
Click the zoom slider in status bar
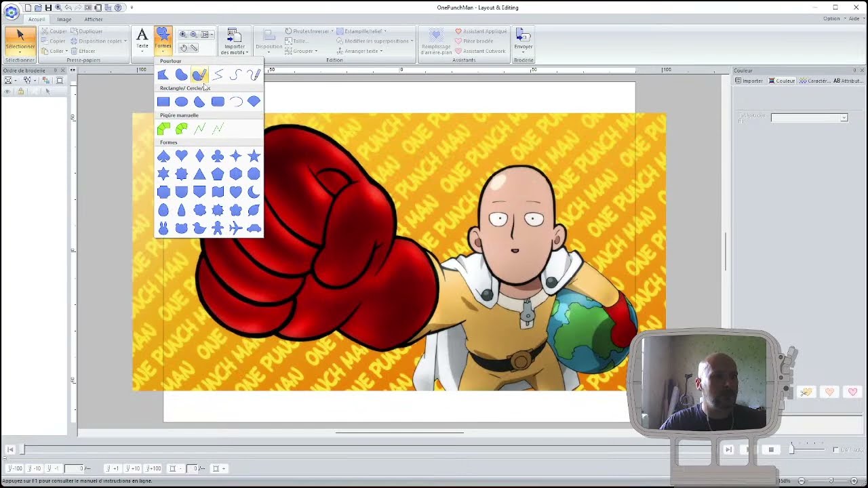(830, 481)
